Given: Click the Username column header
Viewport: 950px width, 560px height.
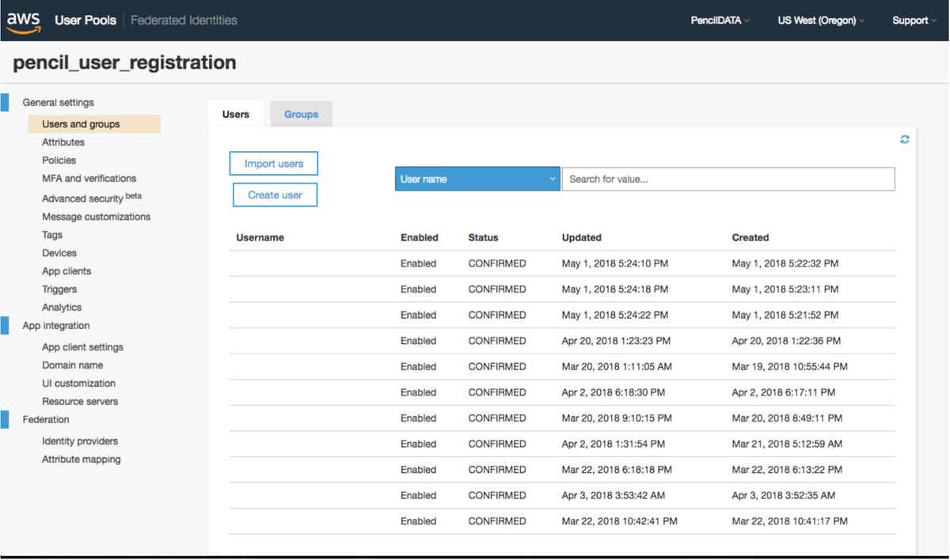Looking at the screenshot, I should coord(260,237).
